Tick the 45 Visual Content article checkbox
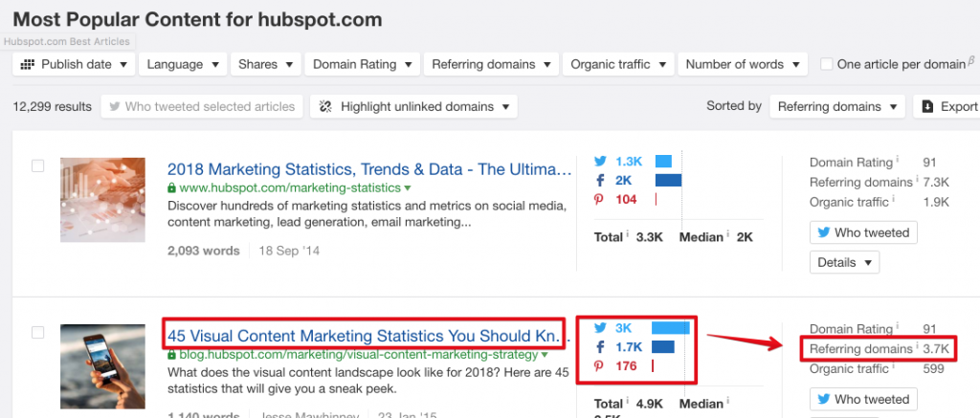The width and height of the screenshot is (980, 418). pos(38,332)
